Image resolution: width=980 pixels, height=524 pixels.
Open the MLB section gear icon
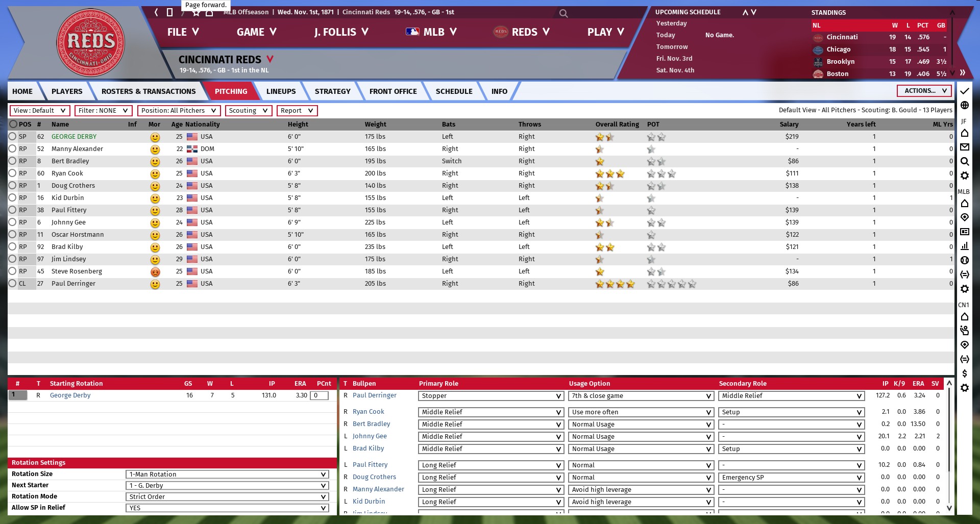tap(964, 289)
